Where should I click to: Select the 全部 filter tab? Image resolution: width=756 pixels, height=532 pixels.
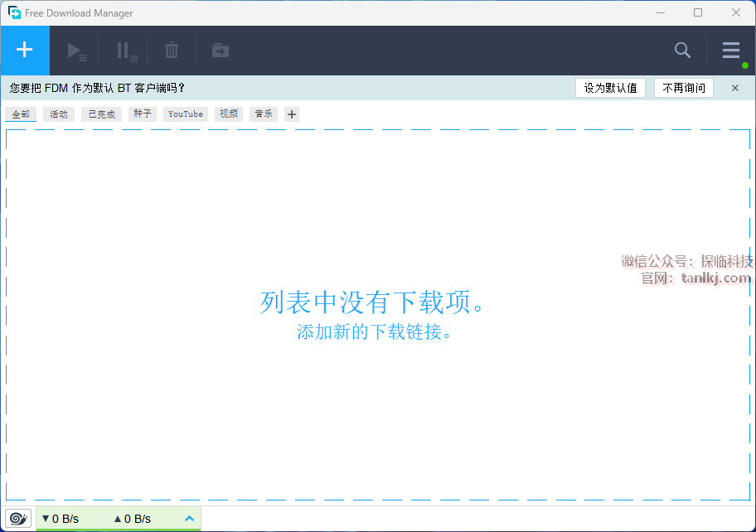pyautogui.click(x=21, y=114)
